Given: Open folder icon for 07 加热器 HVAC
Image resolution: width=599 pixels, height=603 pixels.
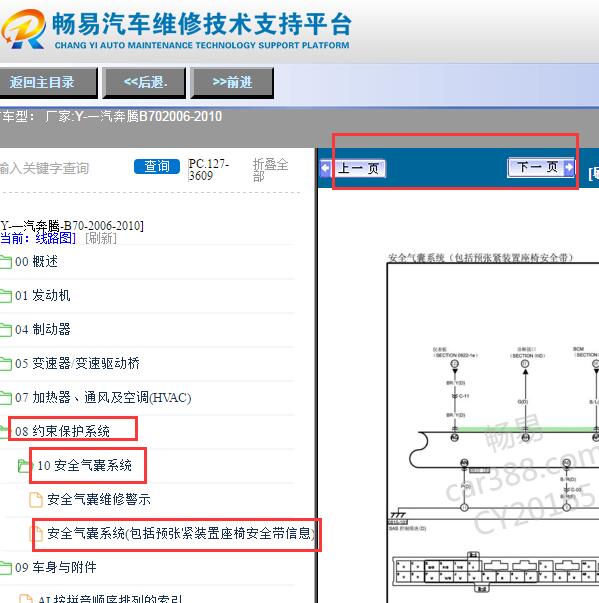Looking at the screenshot, I should (x=5, y=398).
